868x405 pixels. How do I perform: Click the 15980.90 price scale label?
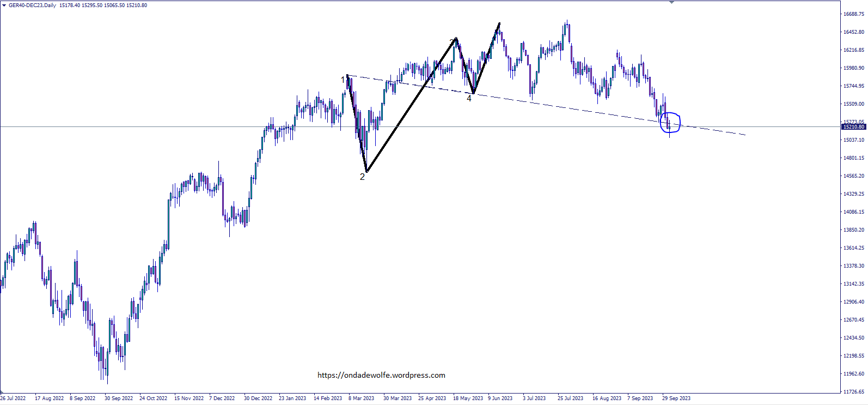pos(854,68)
